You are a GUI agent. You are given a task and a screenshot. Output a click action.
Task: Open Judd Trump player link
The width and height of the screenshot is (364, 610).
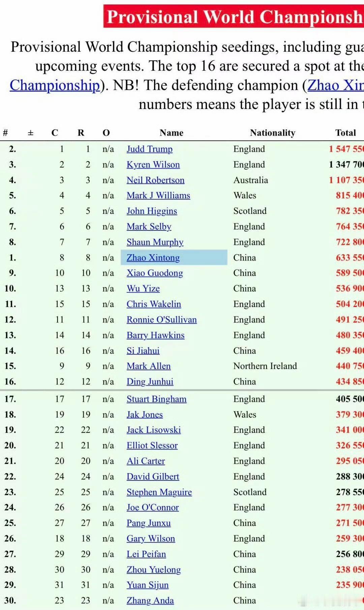[149, 149]
